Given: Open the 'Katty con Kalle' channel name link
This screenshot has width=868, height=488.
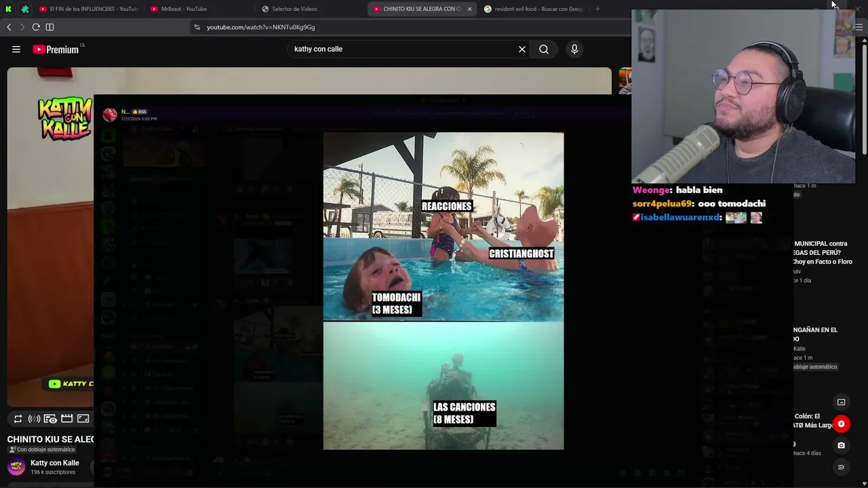Looking at the screenshot, I should click(x=55, y=463).
